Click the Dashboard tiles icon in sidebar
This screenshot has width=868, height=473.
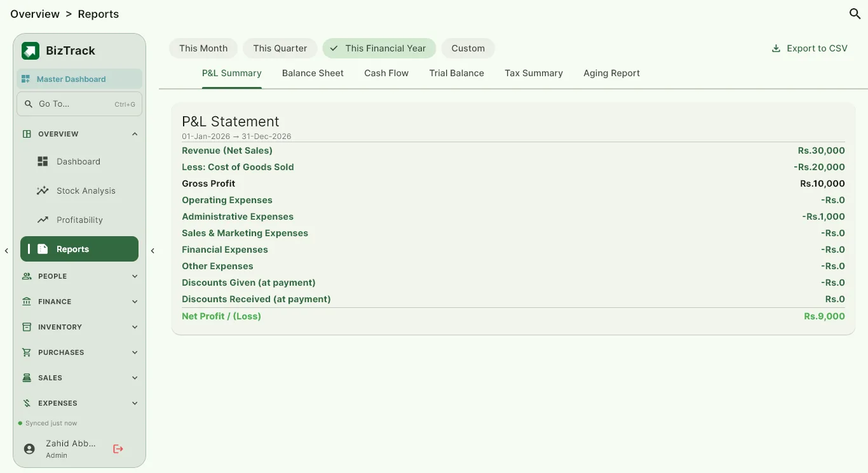[x=43, y=161]
